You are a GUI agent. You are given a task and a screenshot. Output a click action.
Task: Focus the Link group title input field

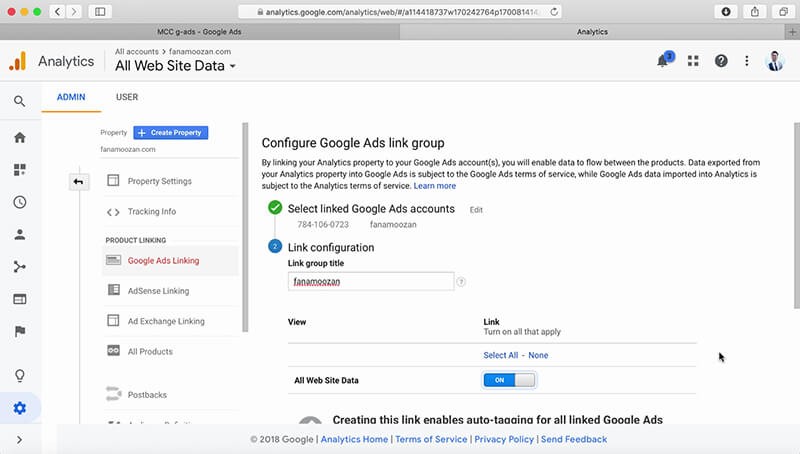[371, 282]
